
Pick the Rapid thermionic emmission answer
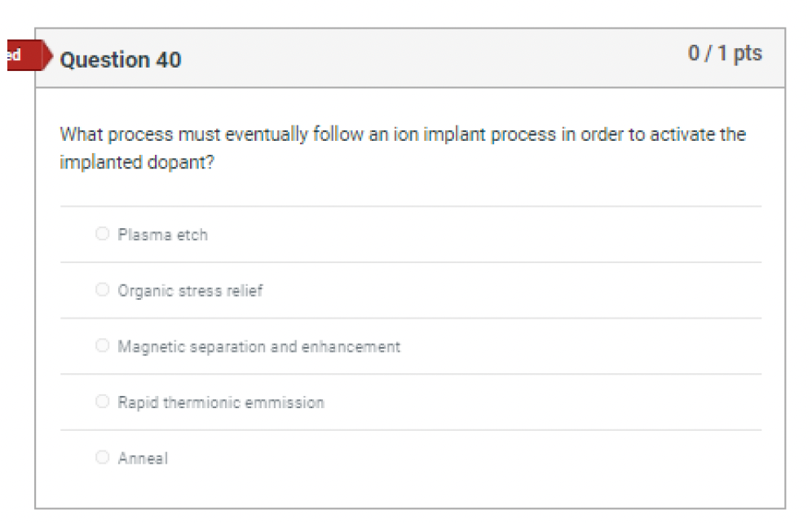pos(101,401)
